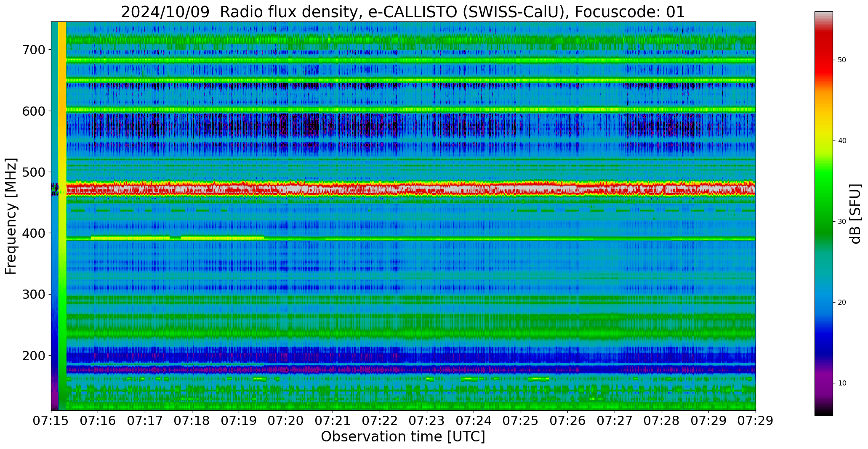Image resolution: width=868 pixels, height=449 pixels.
Task: Click the 07:25 time tick label
Action: pyautogui.click(x=521, y=421)
